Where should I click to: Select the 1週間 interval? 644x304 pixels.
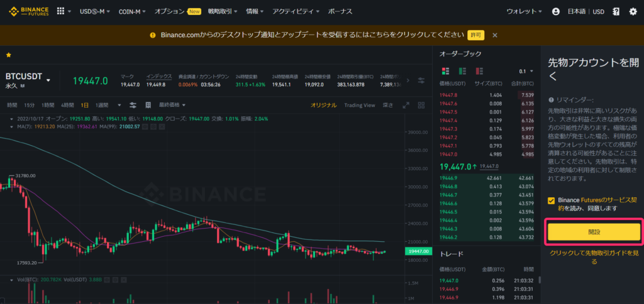(103, 105)
